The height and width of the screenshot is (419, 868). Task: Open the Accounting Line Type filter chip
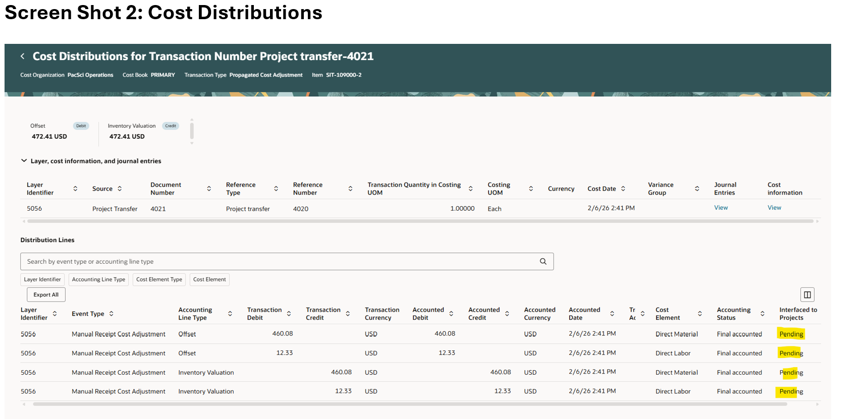[98, 279]
